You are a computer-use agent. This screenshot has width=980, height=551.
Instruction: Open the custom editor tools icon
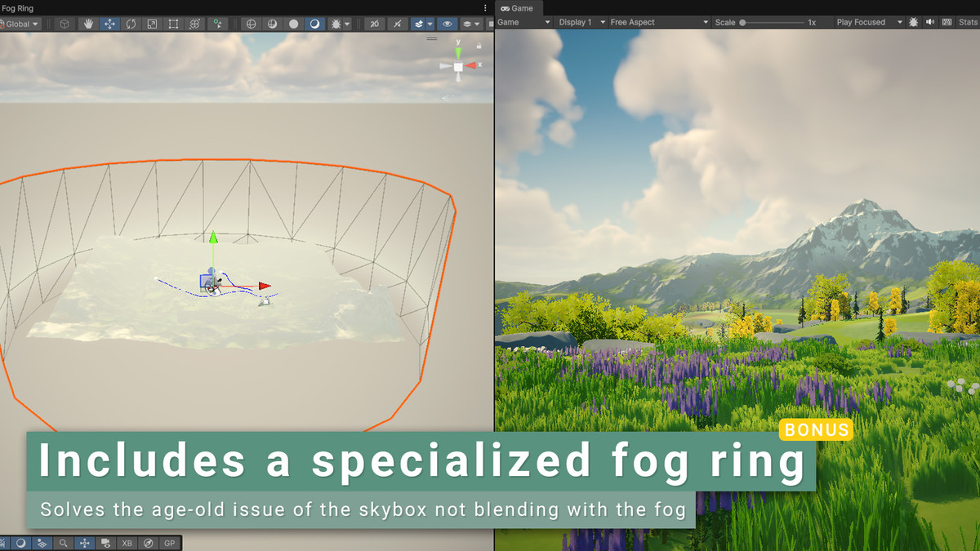click(216, 24)
